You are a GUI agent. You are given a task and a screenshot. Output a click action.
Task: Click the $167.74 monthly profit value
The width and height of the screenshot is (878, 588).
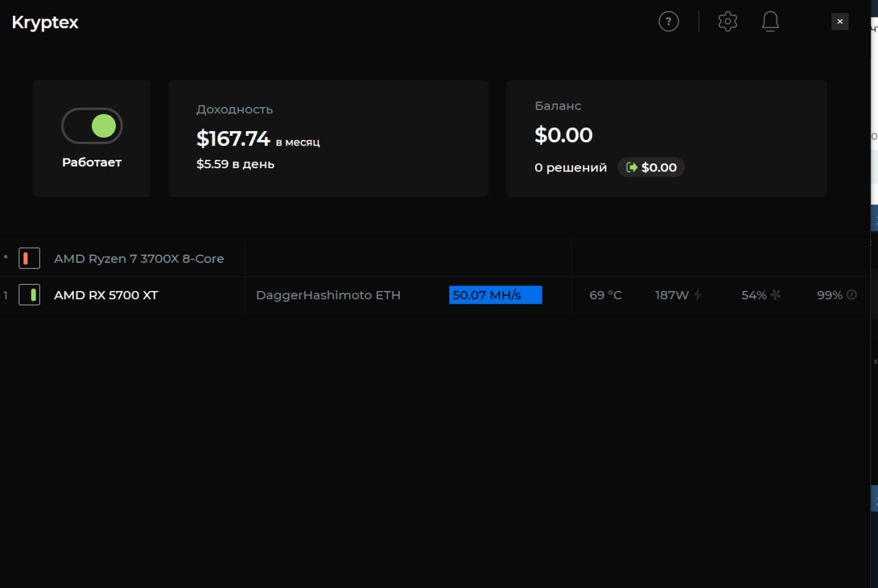click(x=233, y=139)
